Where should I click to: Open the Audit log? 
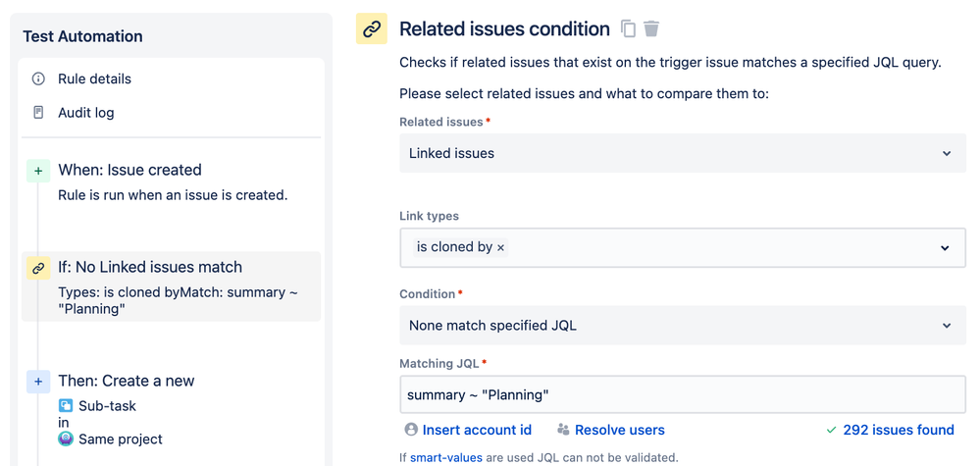[85, 113]
